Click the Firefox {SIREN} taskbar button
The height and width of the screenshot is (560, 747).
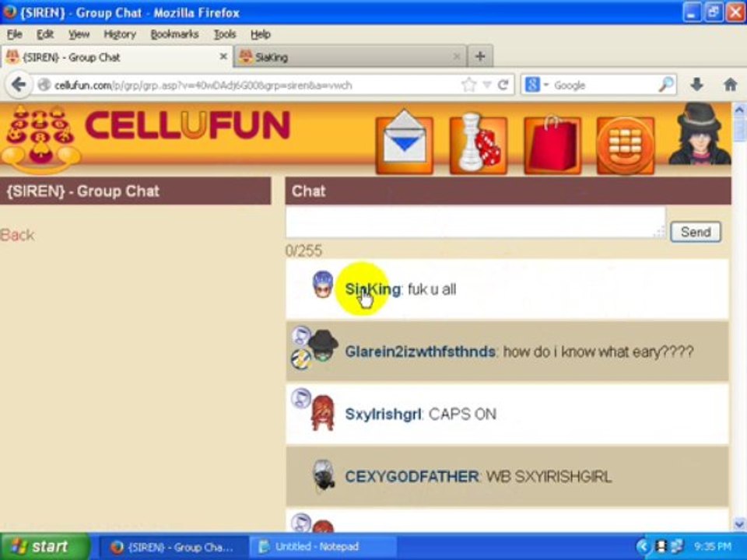pos(174,547)
